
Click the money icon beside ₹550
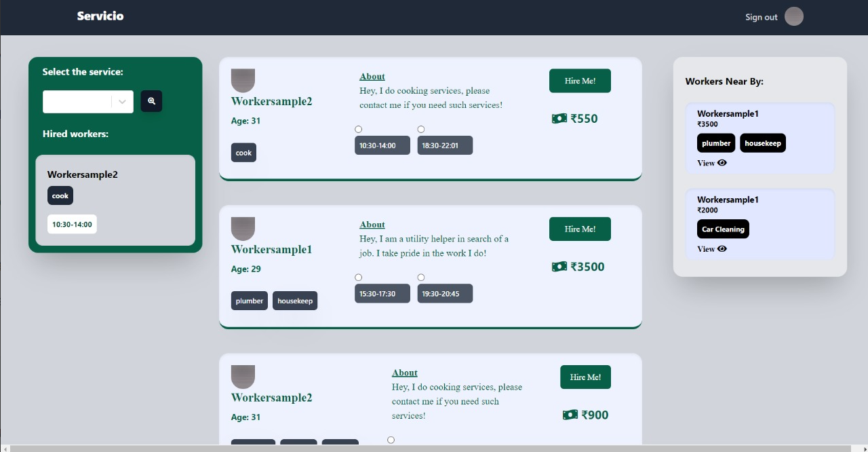(x=559, y=119)
